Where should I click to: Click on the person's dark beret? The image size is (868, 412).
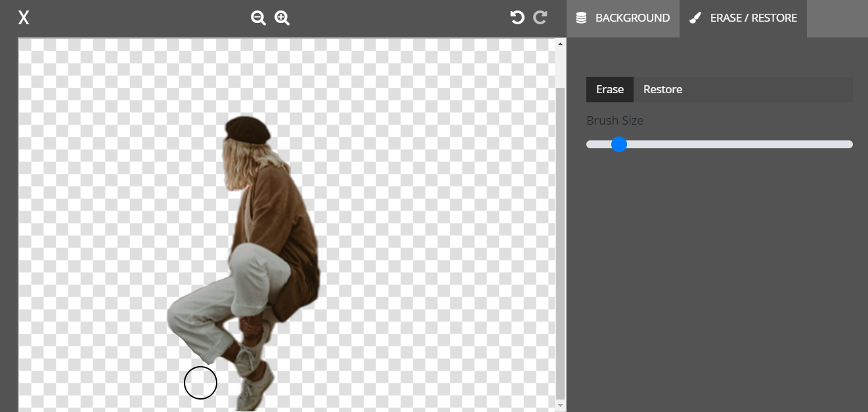coord(248,129)
